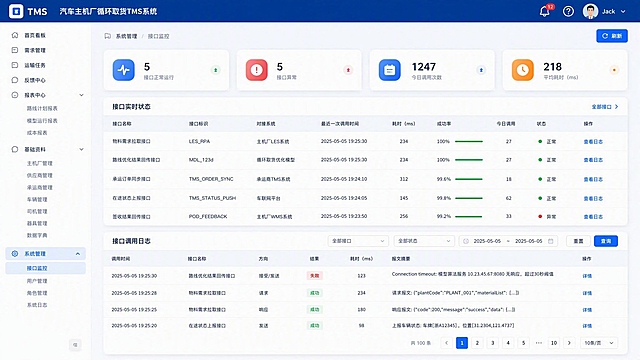View log for TMS_ORDER_SYNC row
The image size is (640, 360).
click(x=593, y=179)
